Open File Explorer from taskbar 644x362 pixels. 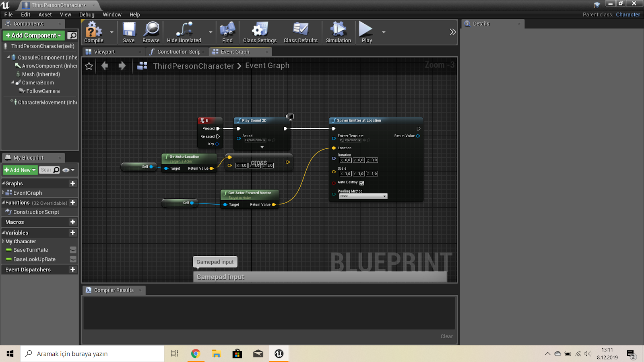pyautogui.click(x=217, y=354)
